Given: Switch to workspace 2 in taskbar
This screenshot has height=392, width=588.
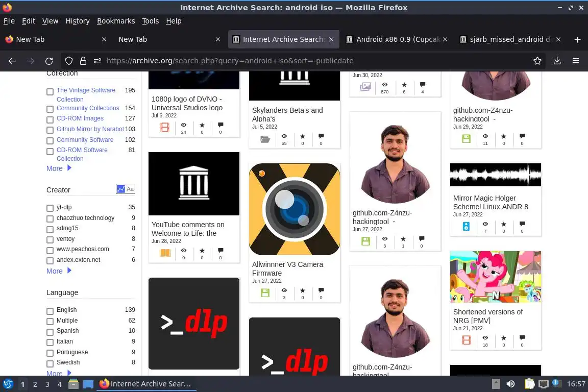Looking at the screenshot, I should [35, 384].
